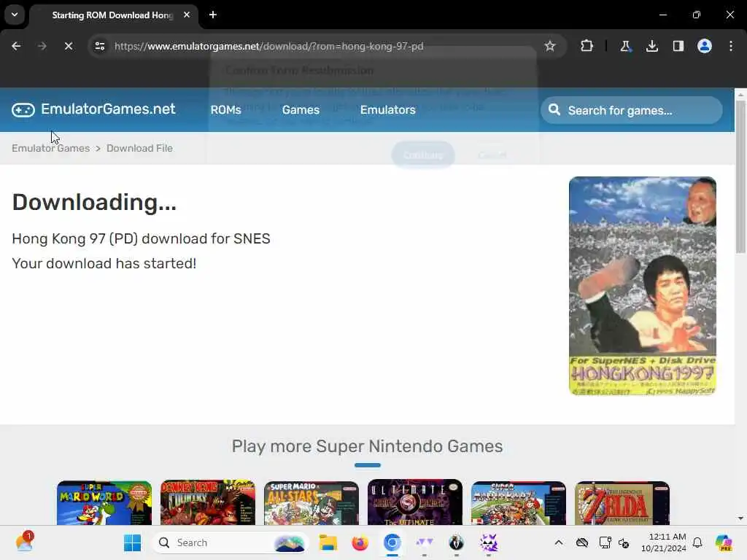Go to EmulatorGames.net home via site name
747x560 pixels.
pyautogui.click(x=108, y=109)
